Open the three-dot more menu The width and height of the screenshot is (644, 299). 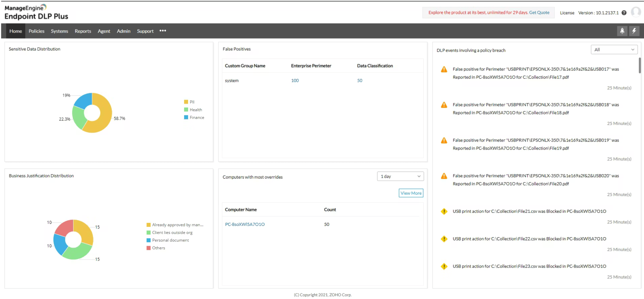(163, 31)
